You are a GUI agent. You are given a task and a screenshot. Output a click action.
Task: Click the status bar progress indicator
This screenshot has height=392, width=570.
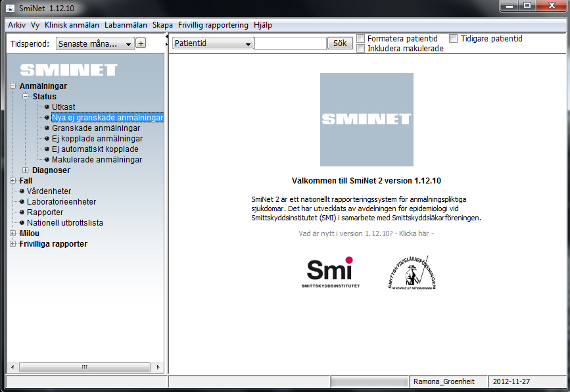click(369, 382)
